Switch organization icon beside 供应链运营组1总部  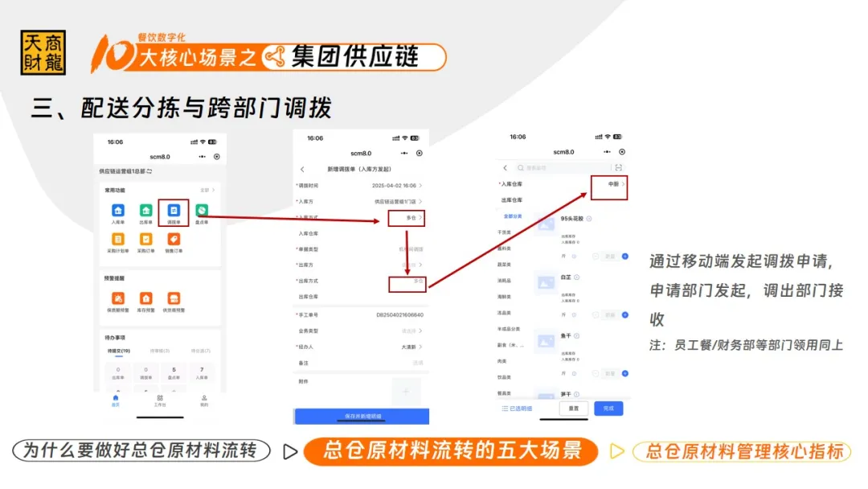[x=149, y=171]
